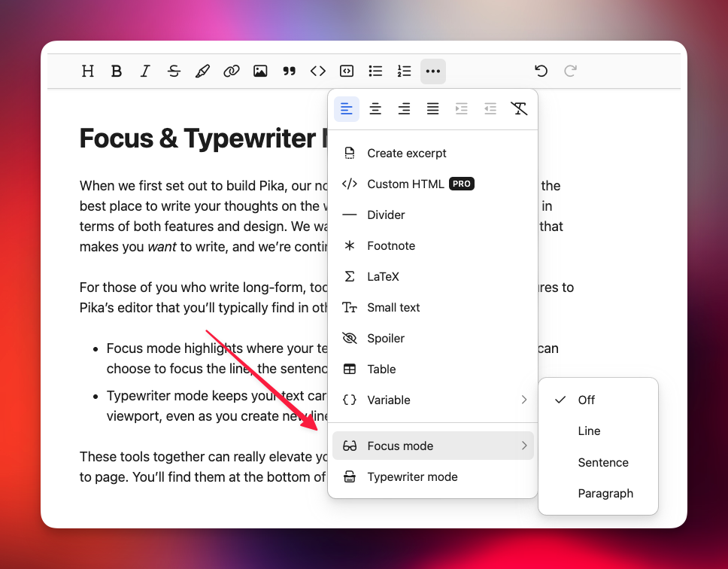Center align the text
This screenshot has height=569, width=728.
[375, 108]
